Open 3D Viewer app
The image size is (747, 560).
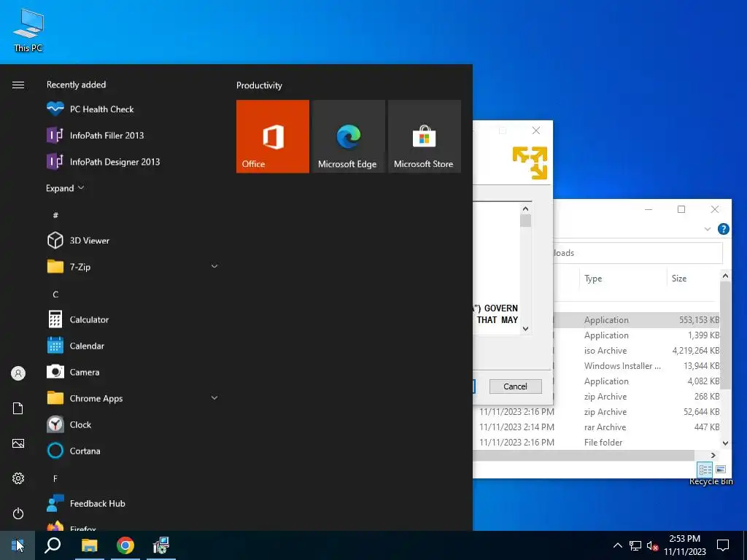click(133, 241)
